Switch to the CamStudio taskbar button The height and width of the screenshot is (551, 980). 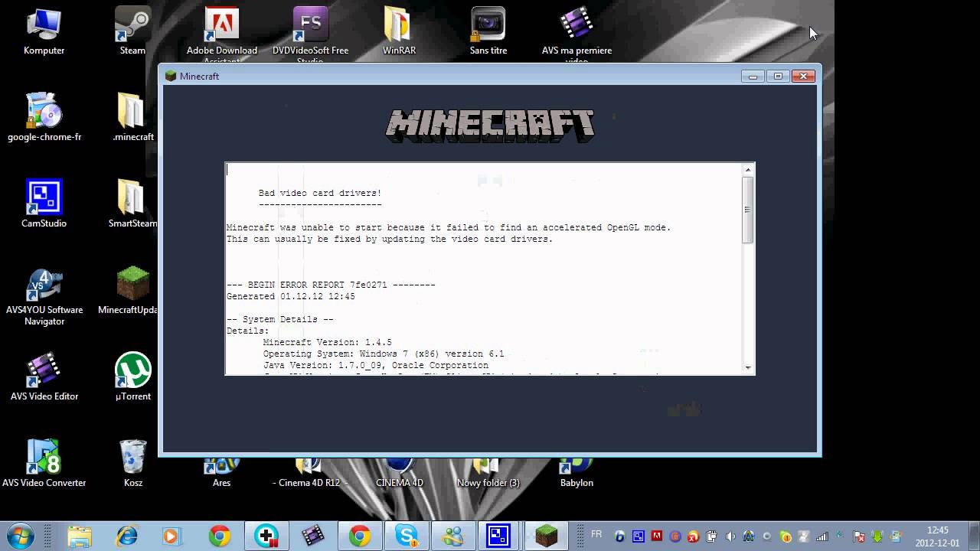pos(500,536)
